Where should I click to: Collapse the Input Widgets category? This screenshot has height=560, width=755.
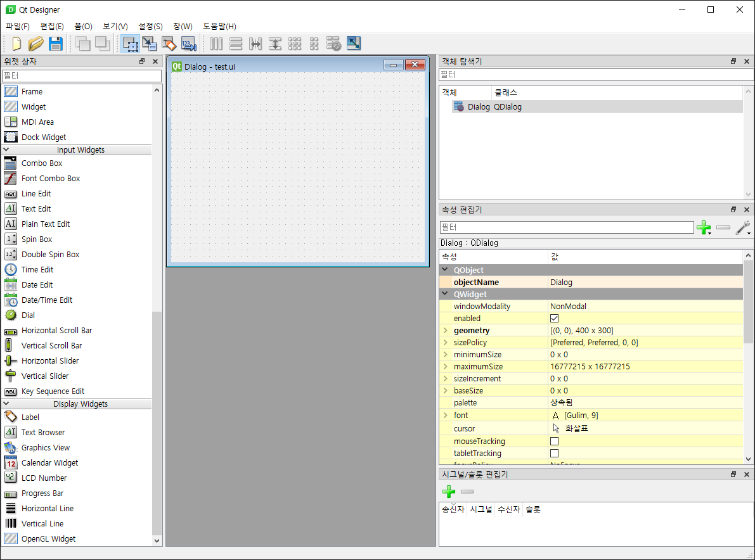tap(6, 150)
